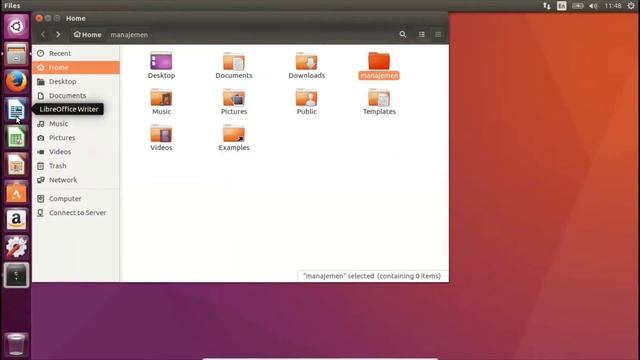Select the manajemen folder icon

tap(379, 61)
